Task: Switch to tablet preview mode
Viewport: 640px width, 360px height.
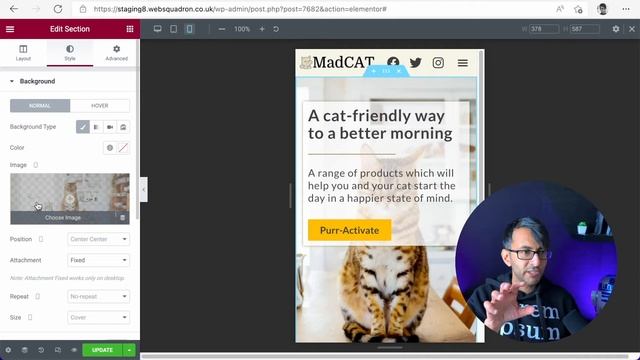Action: [x=173, y=29]
